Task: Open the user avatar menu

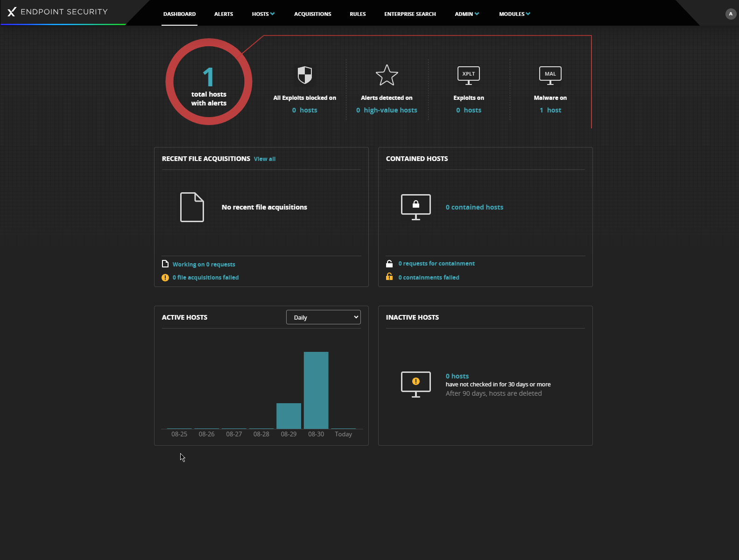Action: pyautogui.click(x=731, y=14)
